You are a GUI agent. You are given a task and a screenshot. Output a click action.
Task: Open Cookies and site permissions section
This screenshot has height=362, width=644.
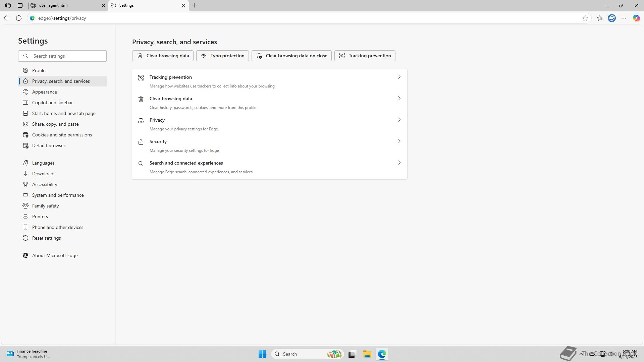tap(62, 135)
